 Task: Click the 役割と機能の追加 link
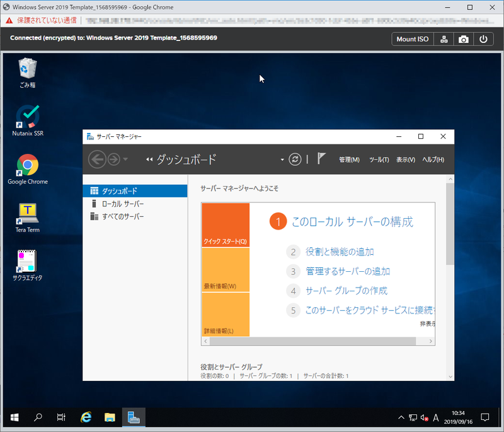point(340,252)
